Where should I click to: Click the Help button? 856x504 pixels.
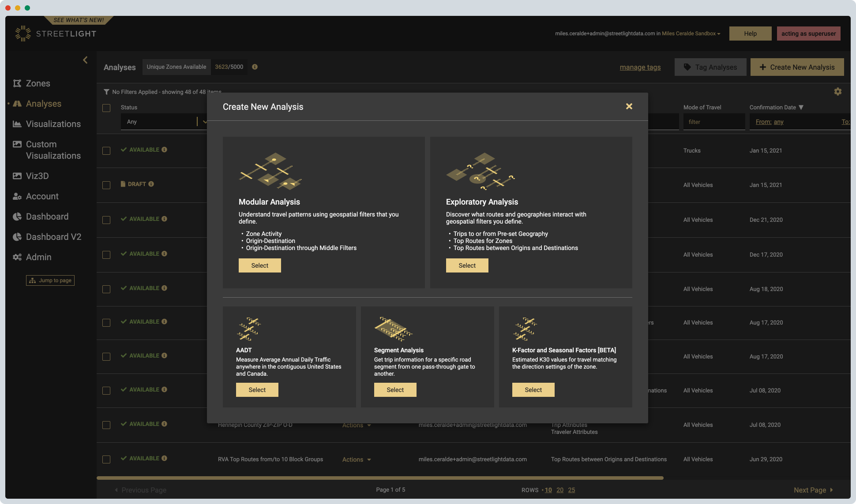click(x=750, y=34)
